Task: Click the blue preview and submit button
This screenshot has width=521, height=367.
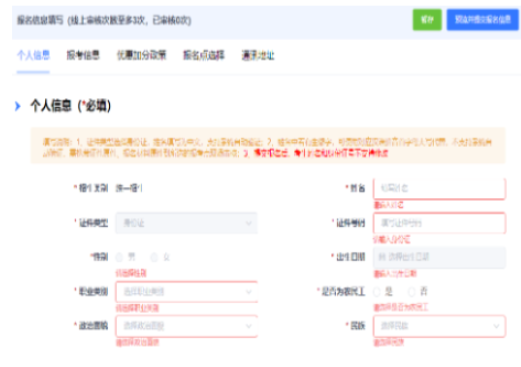Action: pyautogui.click(x=482, y=20)
